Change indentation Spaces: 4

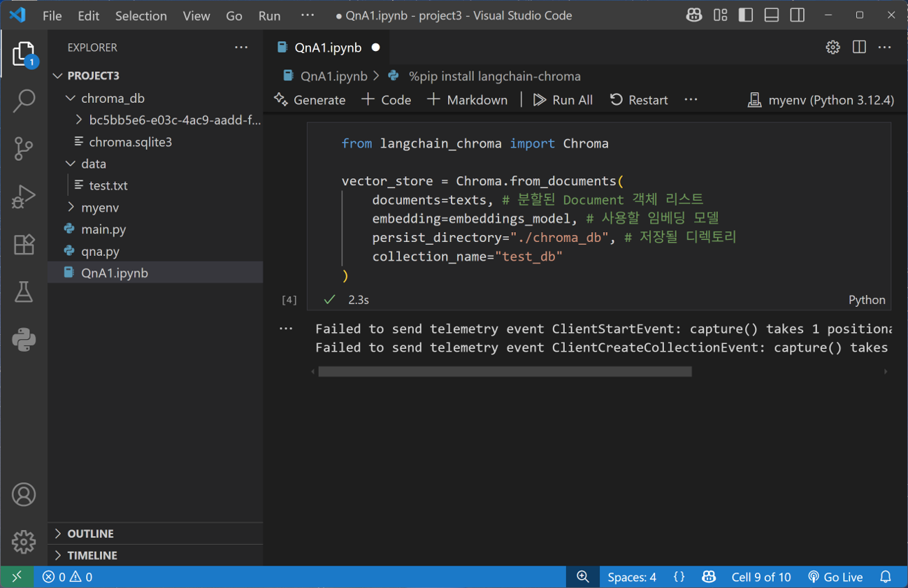(632, 577)
